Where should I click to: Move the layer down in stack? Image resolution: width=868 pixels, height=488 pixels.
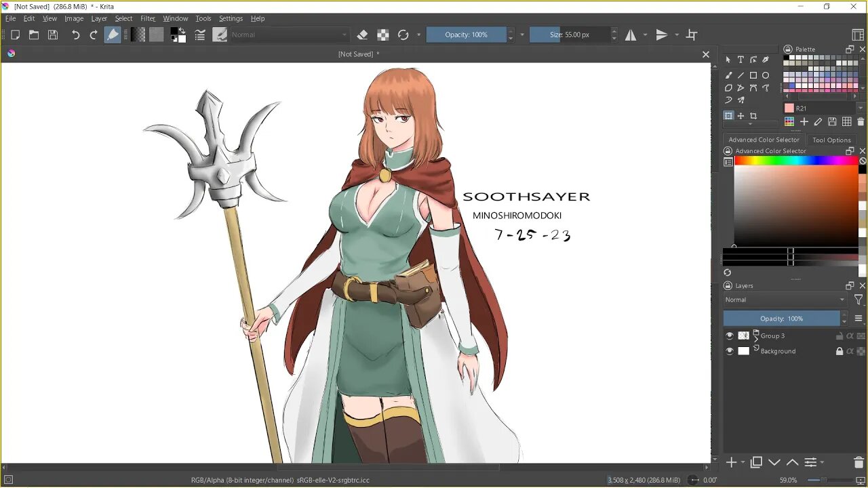click(x=774, y=462)
